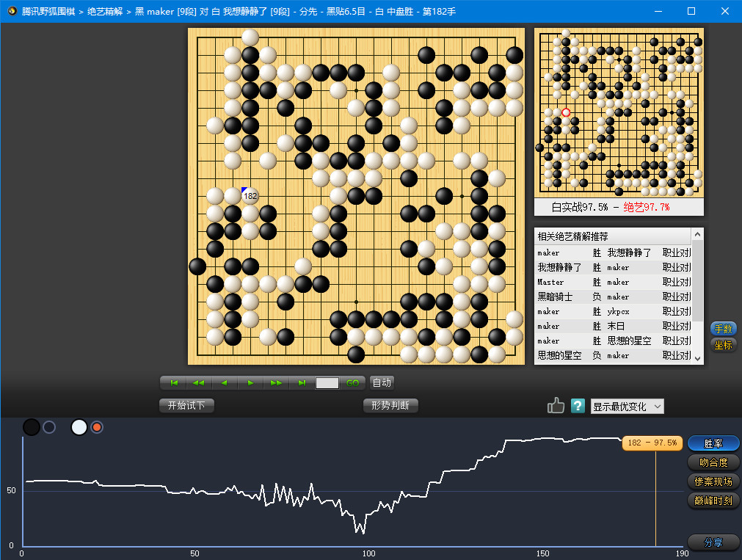Step back one move

pos(225,382)
